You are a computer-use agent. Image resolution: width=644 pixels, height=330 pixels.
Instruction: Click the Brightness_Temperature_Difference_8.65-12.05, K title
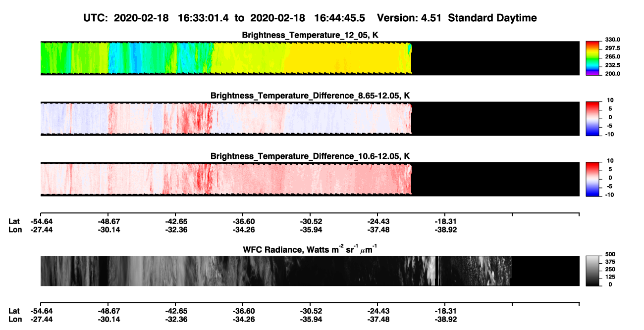click(x=311, y=95)
